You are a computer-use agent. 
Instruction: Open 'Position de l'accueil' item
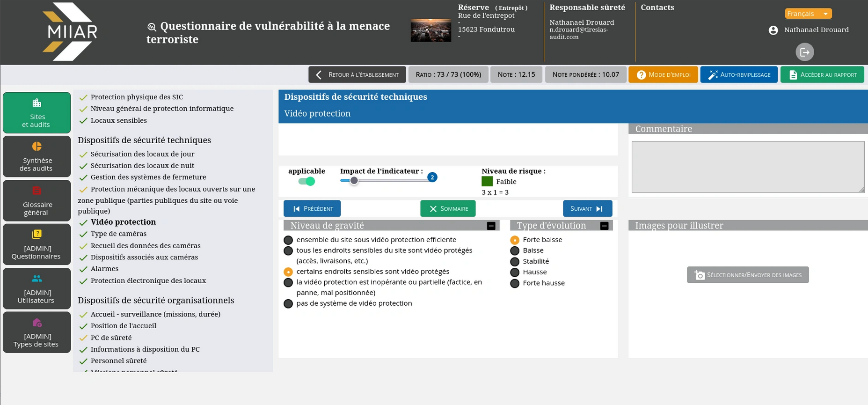[x=124, y=326]
